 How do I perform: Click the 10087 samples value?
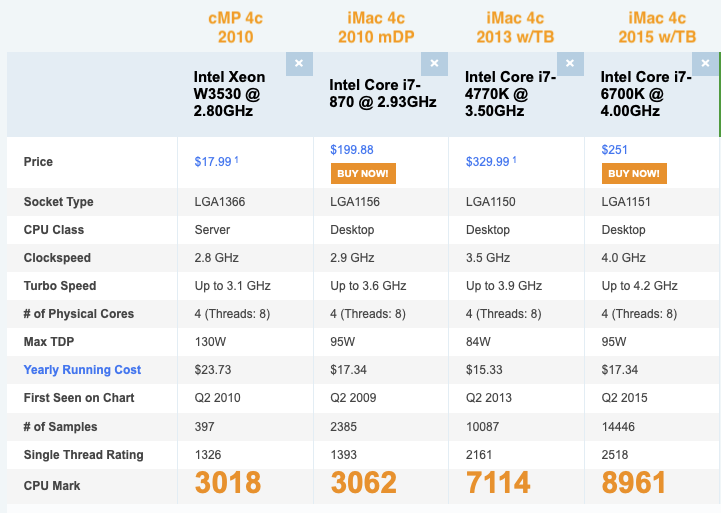point(482,427)
